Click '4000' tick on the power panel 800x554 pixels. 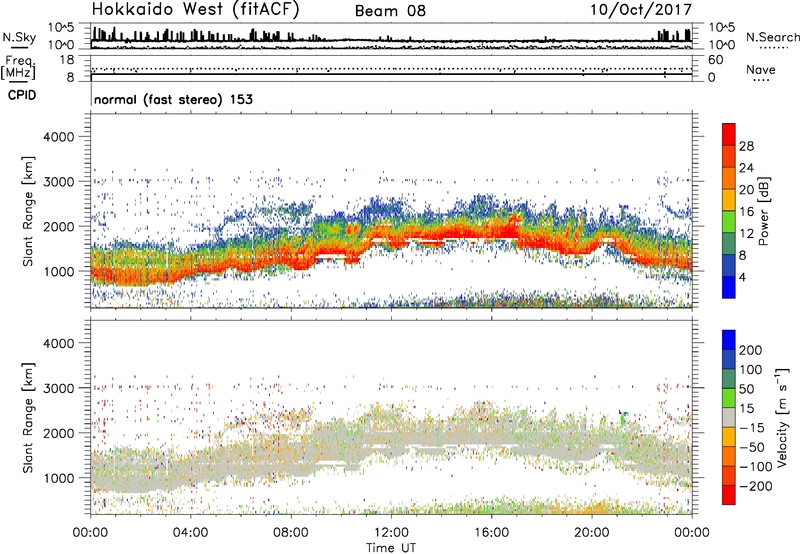coord(59,137)
